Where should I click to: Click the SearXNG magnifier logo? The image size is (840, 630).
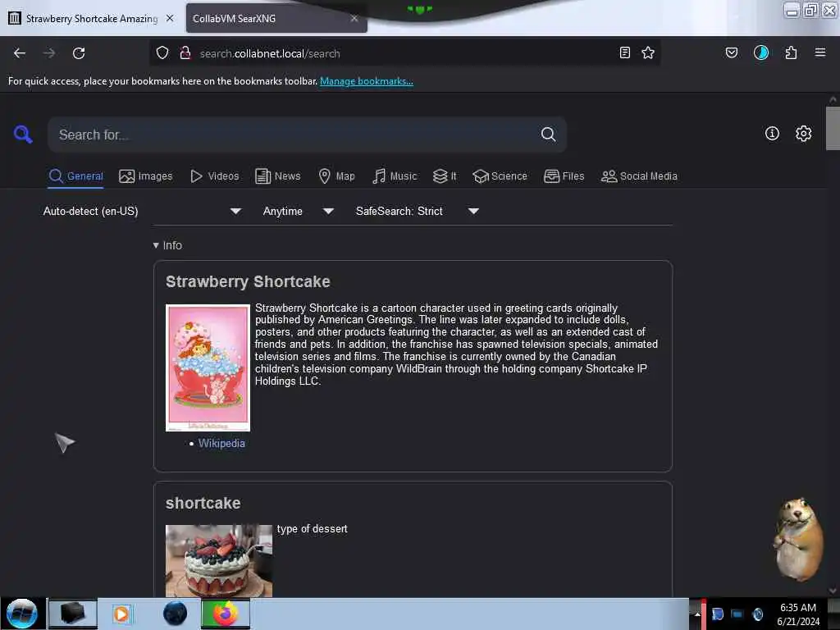(x=23, y=134)
